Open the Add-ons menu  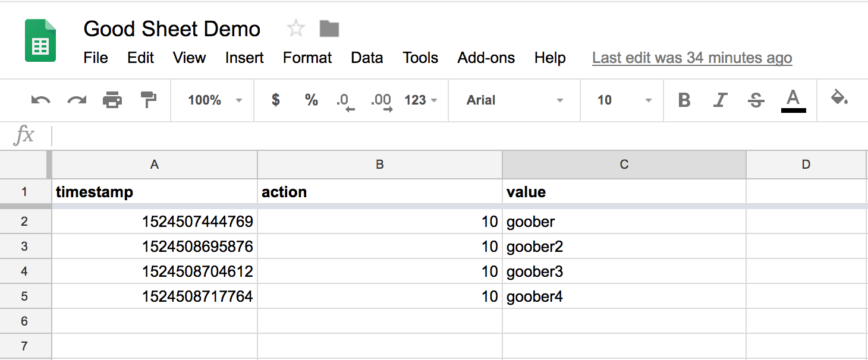(x=486, y=58)
